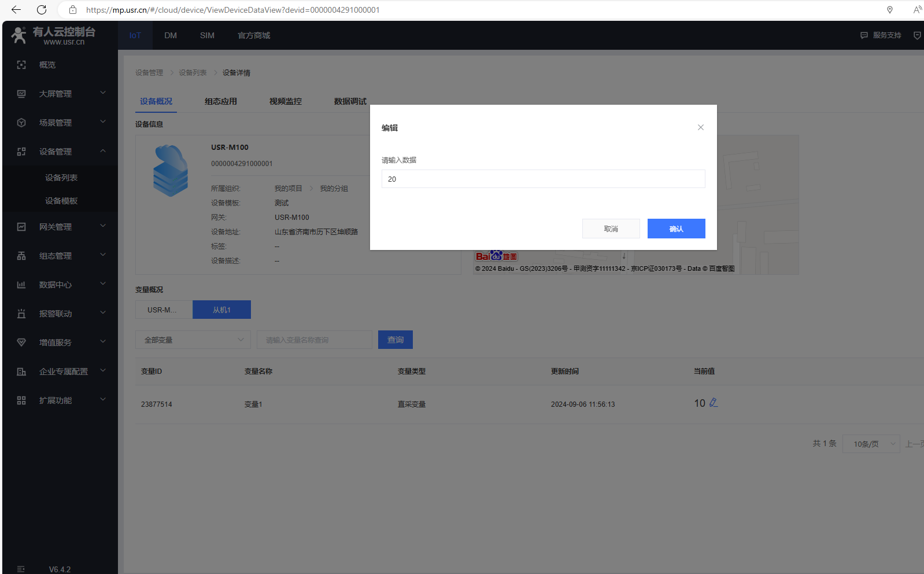Click the 场景管理 sidebar icon
Screen dimensions: 924x574
click(x=21, y=123)
